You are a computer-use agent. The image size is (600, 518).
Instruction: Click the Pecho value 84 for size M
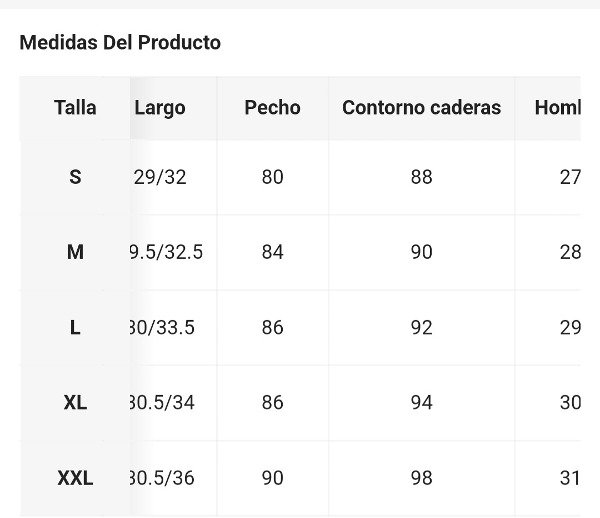coord(272,252)
